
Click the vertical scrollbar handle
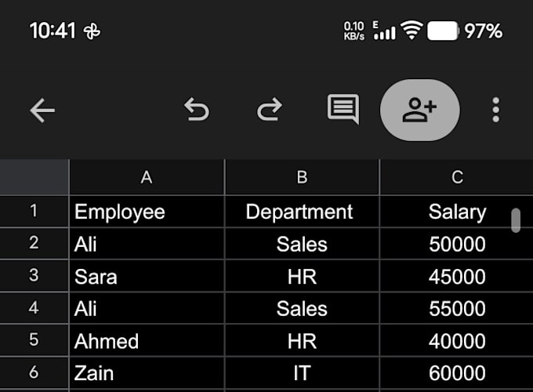(x=516, y=220)
